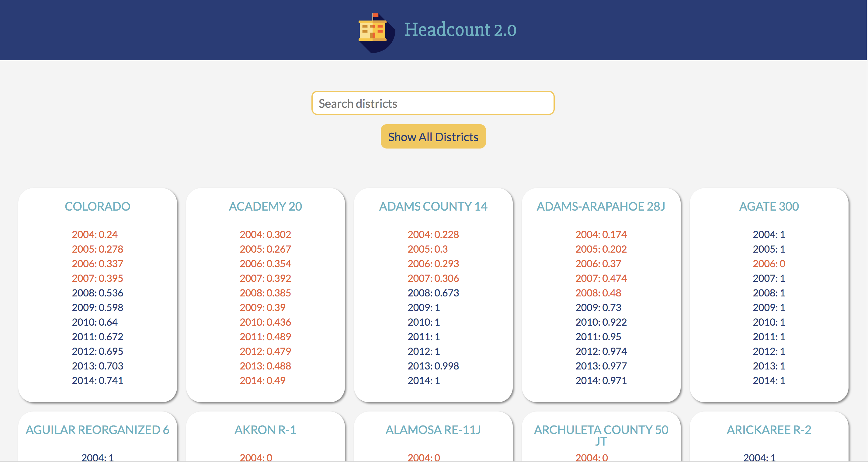This screenshot has height=462, width=868.
Task: Click '2007: 0.395' in the COLORADO card
Action: [x=97, y=278]
